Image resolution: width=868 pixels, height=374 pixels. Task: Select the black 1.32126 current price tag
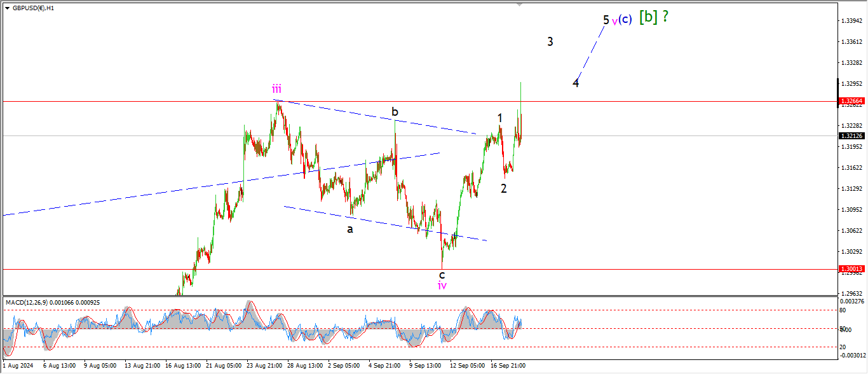pyautogui.click(x=851, y=135)
